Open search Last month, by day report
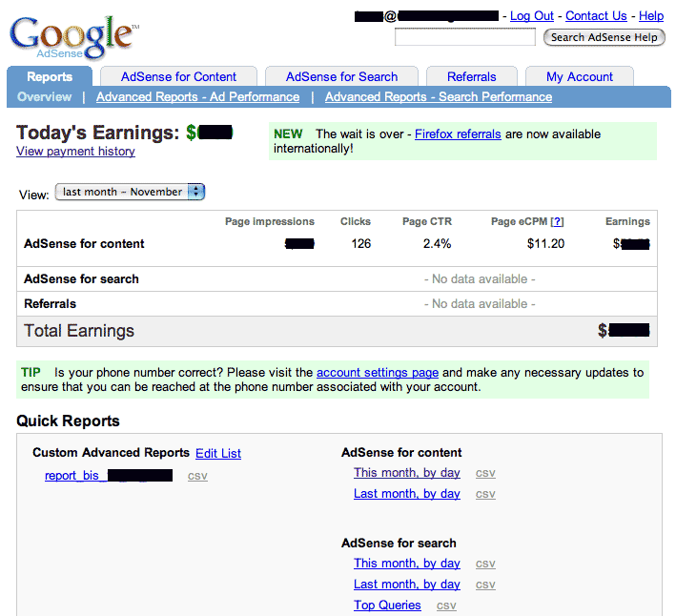Screen dimensions: 676x616 [x=407, y=585]
